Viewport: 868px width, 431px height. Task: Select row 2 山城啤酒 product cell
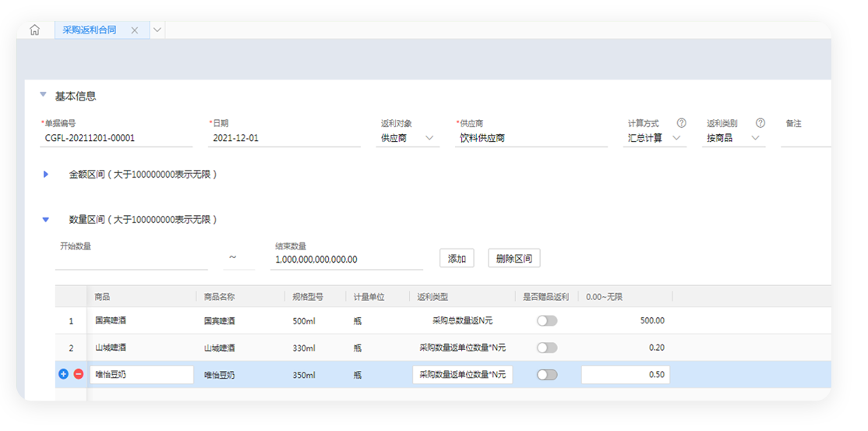142,348
